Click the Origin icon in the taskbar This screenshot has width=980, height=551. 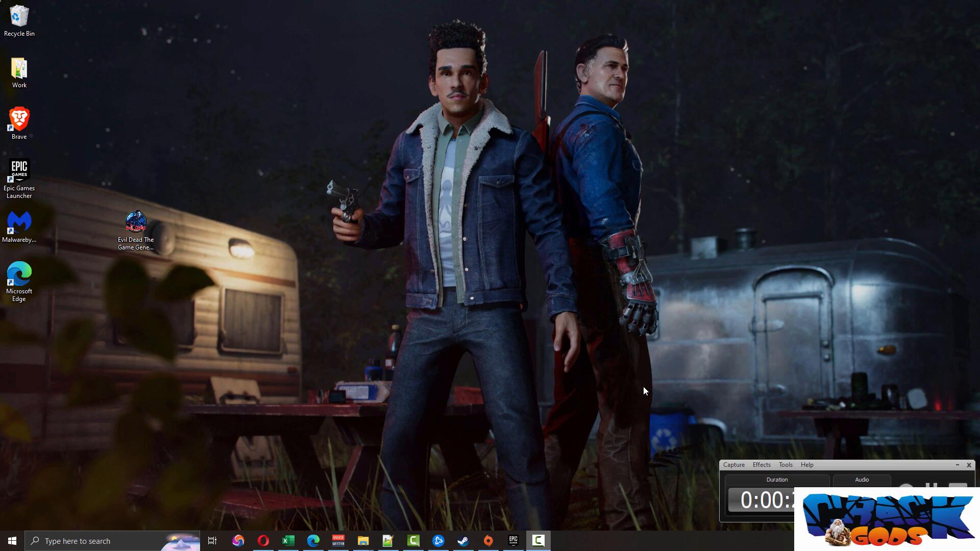click(488, 541)
